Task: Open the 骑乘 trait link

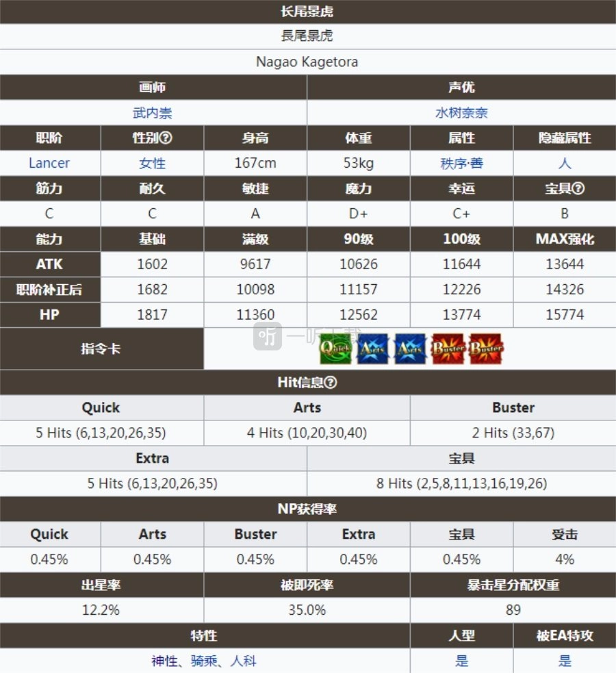Action: click(x=204, y=661)
